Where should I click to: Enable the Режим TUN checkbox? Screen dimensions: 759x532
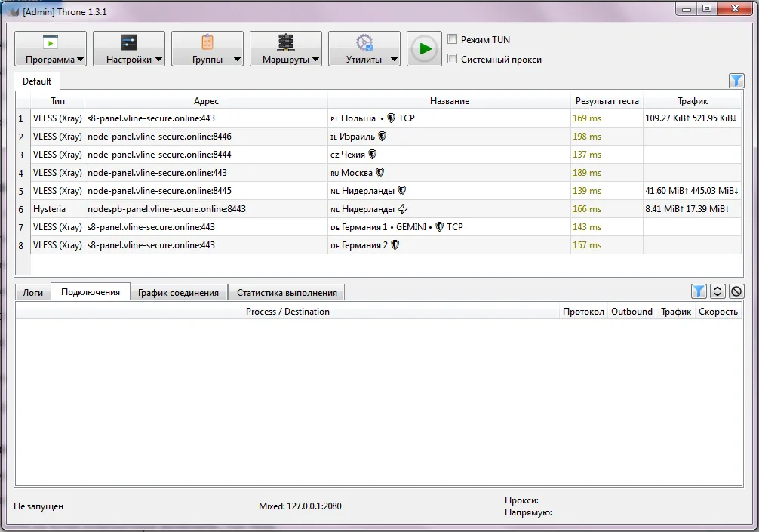452,39
